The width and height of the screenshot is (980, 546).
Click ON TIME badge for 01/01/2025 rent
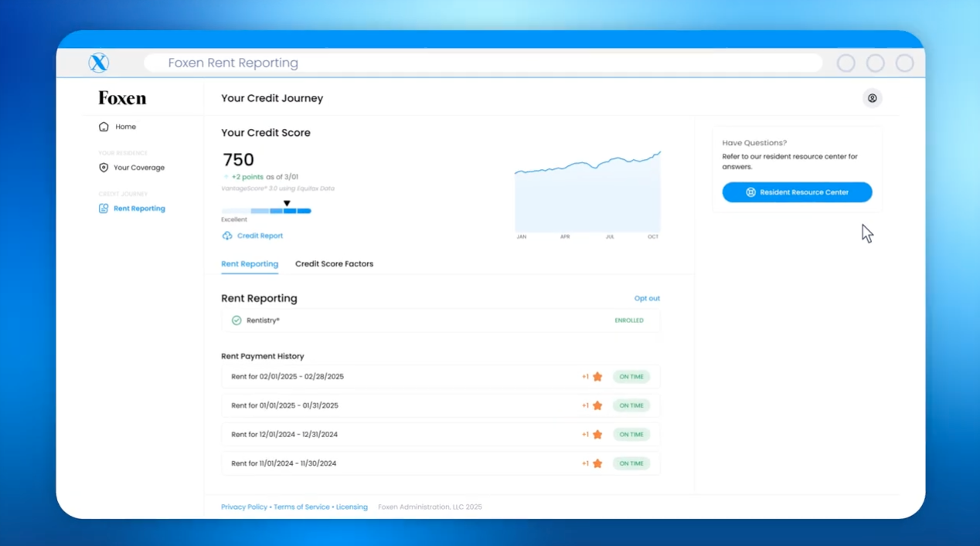tap(631, 405)
